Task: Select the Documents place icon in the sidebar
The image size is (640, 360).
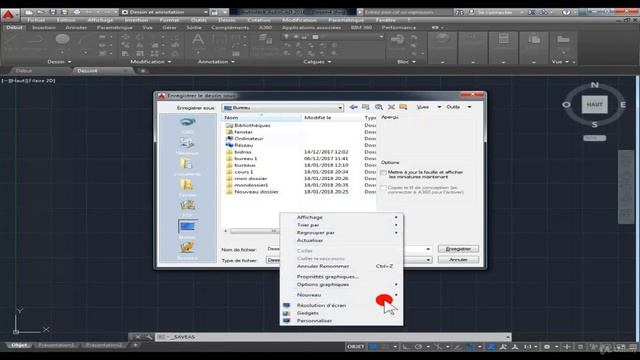Action: 187,164
